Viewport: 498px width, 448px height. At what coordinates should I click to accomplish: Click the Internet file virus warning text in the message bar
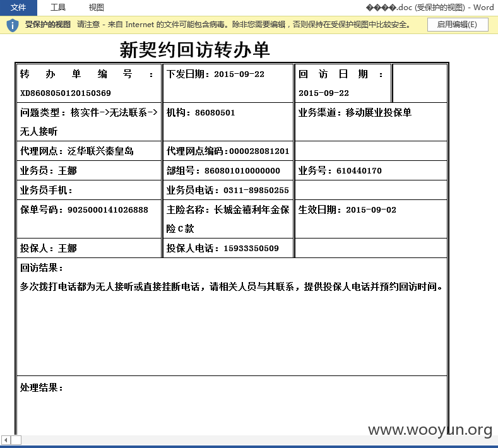coord(244,25)
